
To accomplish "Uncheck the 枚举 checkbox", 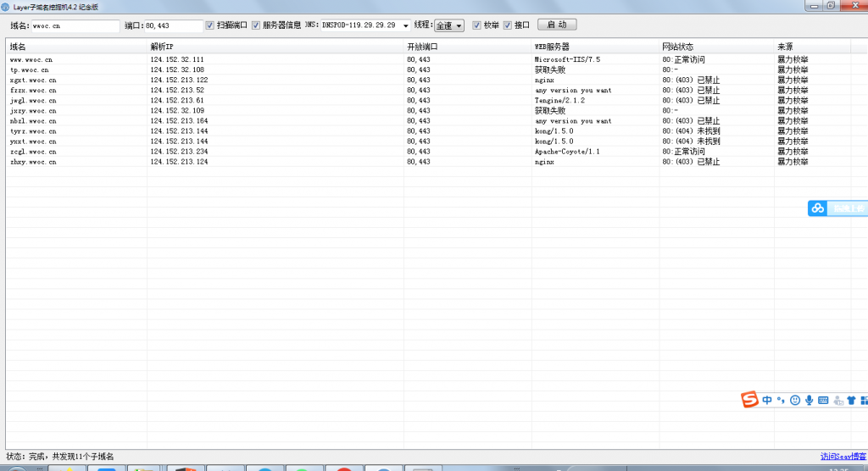I will pos(476,25).
